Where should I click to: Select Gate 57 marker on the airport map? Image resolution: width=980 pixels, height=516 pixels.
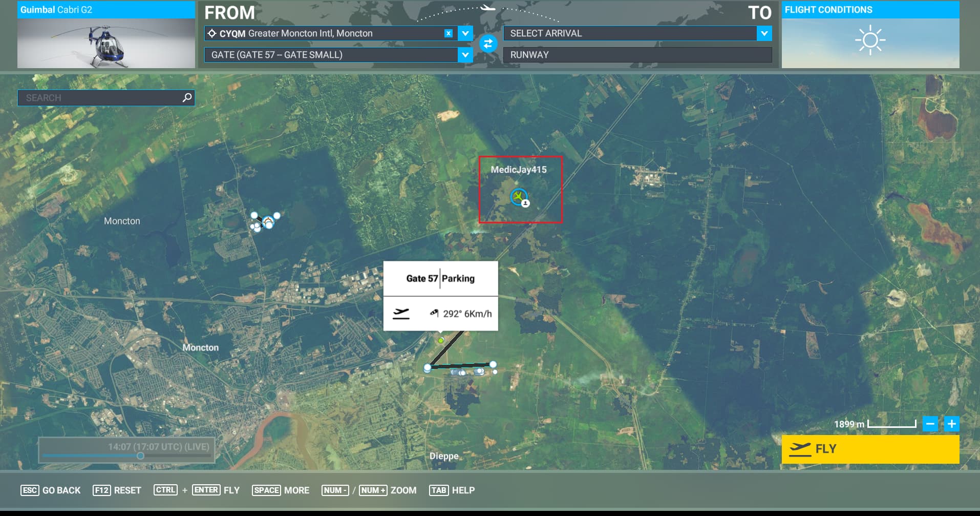point(441,340)
